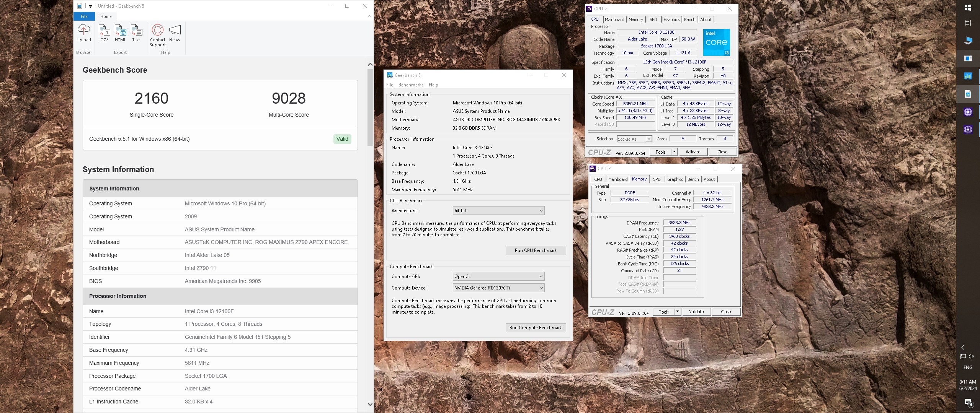The image size is (980, 413).
Task: Select the Home ribbon tab
Action: [x=106, y=16]
